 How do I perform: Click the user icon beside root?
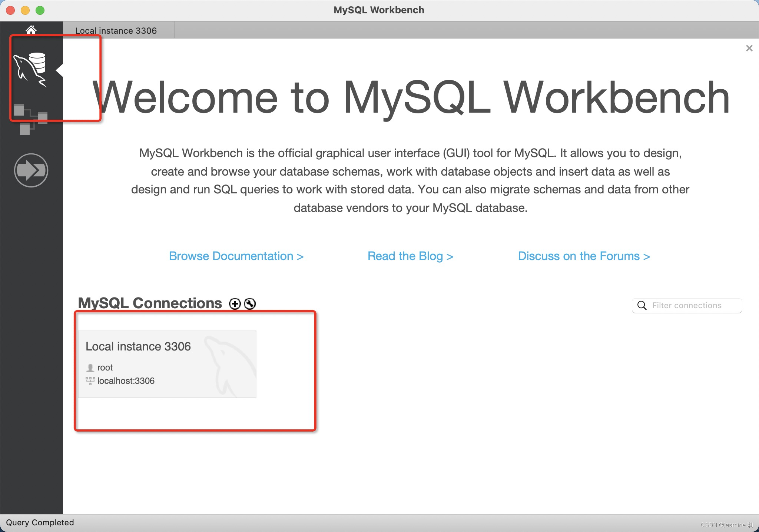tap(90, 367)
